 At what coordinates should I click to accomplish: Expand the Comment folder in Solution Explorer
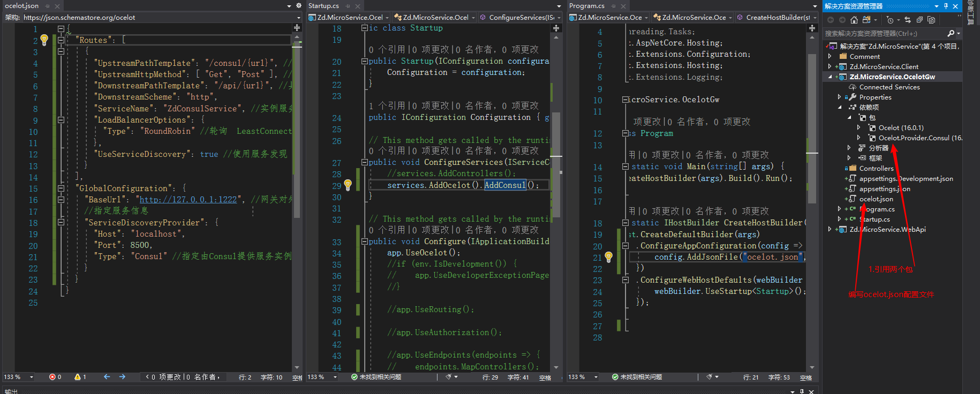pyautogui.click(x=830, y=56)
